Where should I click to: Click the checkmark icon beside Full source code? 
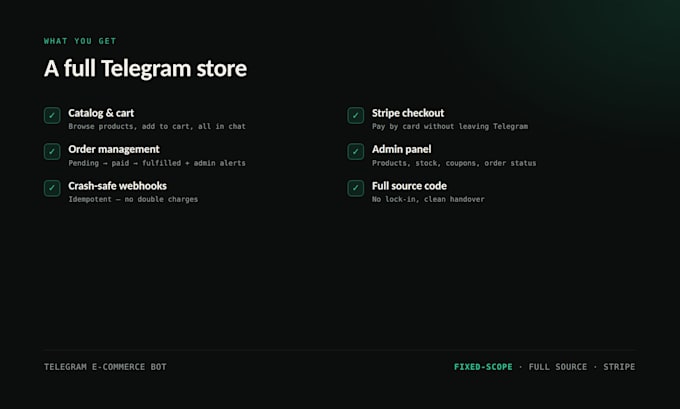click(x=356, y=188)
